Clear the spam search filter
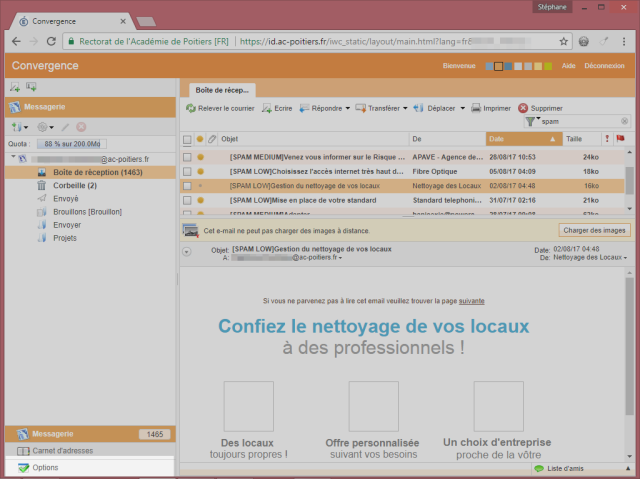This screenshot has width=640, height=479. click(x=624, y=121)
